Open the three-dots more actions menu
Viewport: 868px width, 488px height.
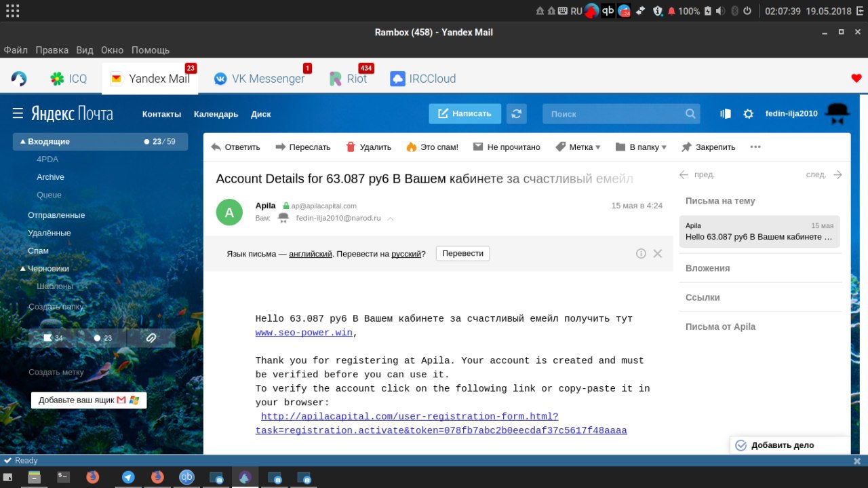tap(755, 147)
